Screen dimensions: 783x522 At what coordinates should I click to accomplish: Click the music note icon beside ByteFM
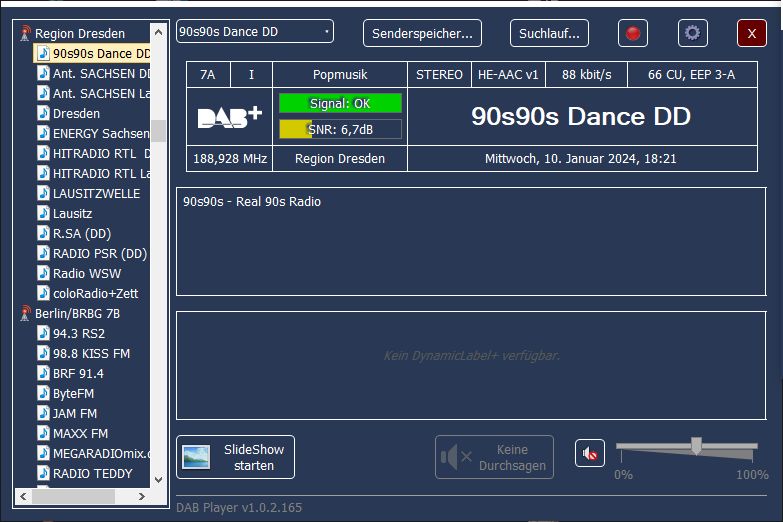pos(43,393)
